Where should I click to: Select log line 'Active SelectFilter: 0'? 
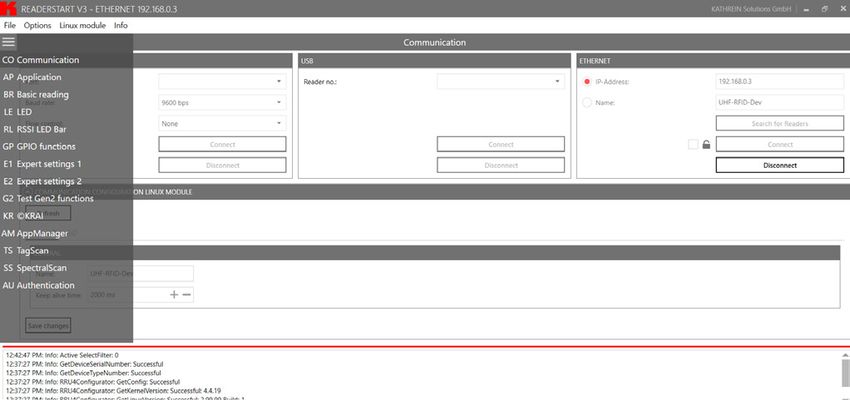coord(62,355)
